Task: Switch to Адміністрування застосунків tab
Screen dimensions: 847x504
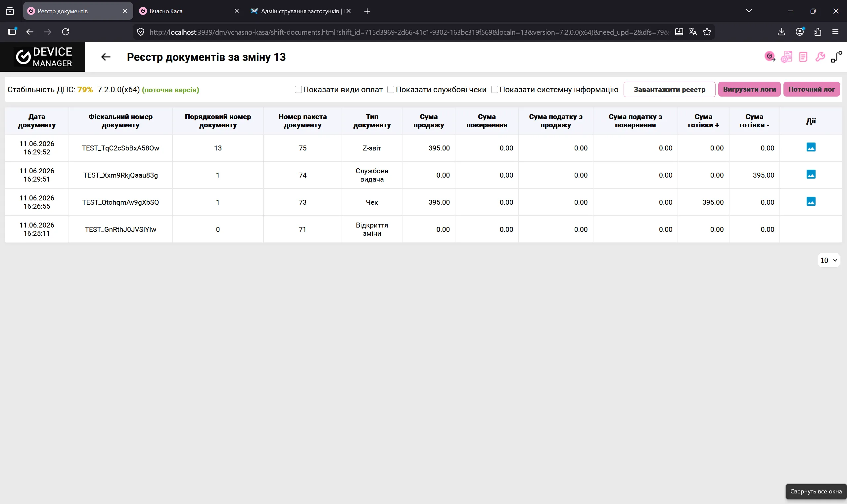Action: coord(301,11)
